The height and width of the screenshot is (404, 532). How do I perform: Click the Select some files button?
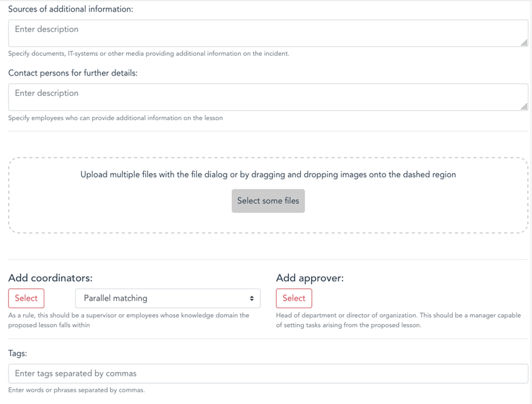click(268, 201)
